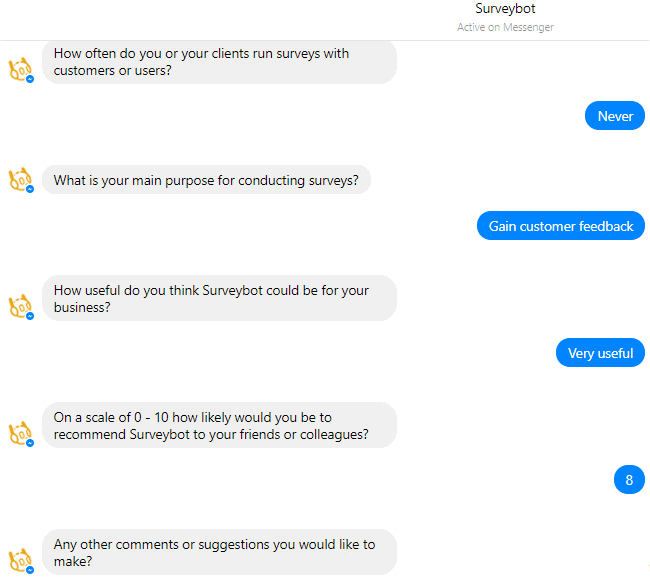Viewport: 650px width, 582px height.
Task: Click the scale of 0 - 10 recommend message
Action: 219,425
